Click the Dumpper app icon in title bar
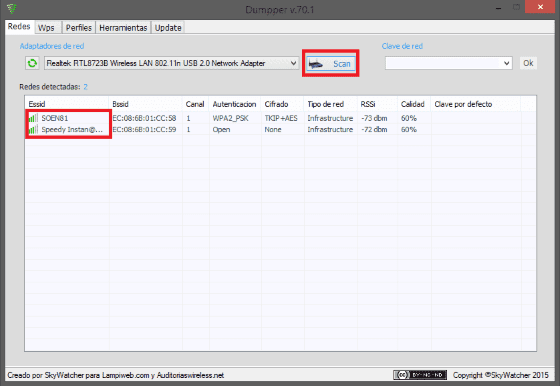Screen dimensions: 560x386 (11, 8)
